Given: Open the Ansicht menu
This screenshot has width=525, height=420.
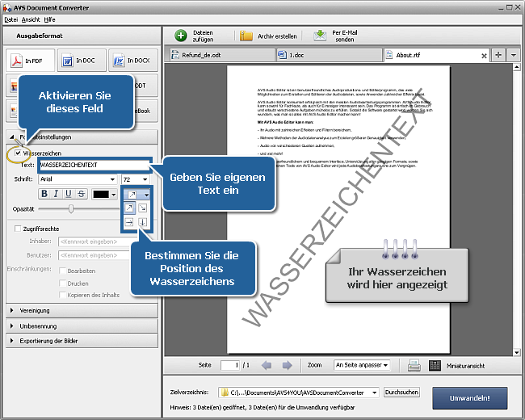Looking at the screenshot, I should pyautogui.click(x=31, y=19).
